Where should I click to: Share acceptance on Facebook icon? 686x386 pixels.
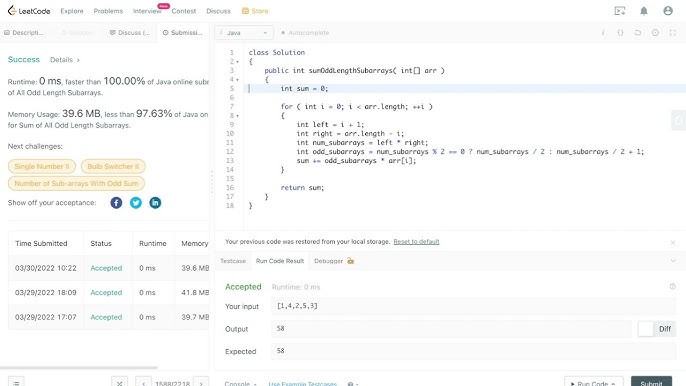116,203
